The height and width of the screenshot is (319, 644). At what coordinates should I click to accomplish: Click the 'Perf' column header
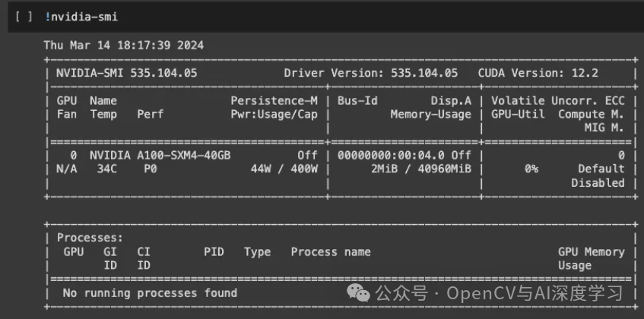151,115
